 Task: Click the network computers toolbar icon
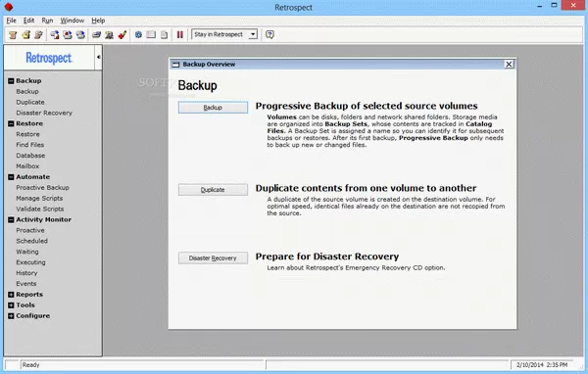click(x=109, y=34)
